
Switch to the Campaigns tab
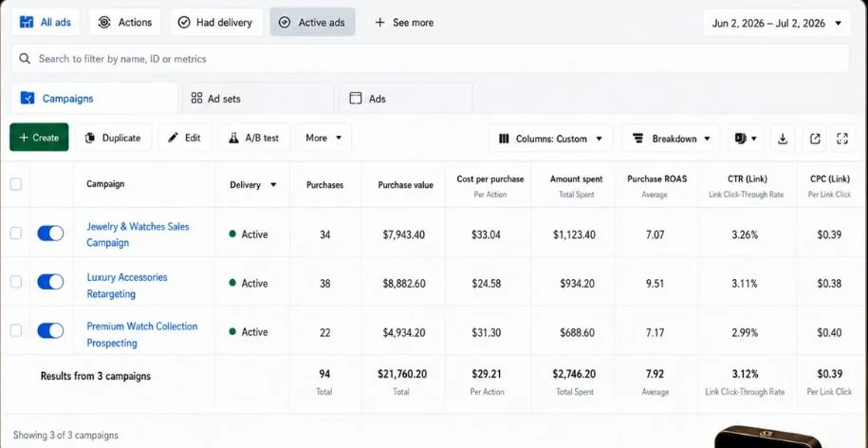point(94,99)
